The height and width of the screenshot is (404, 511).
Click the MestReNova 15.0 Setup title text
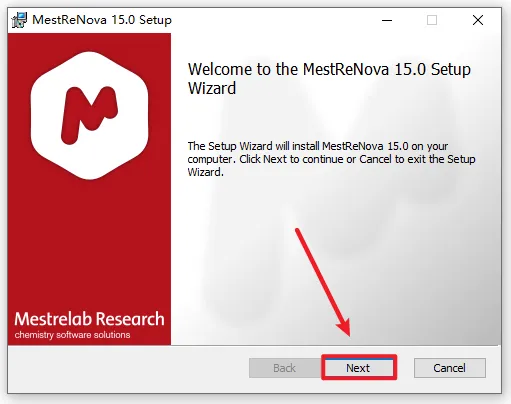(102, 20)
